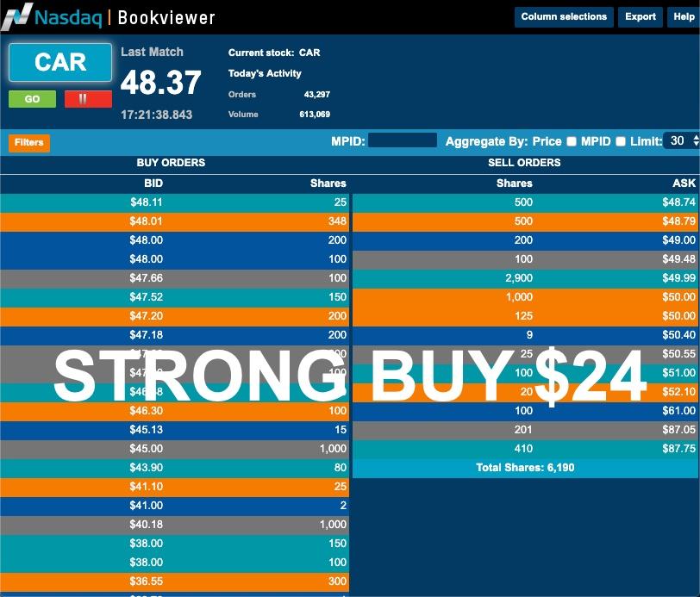Click the Last Match 48.37 price
The width and height of the screenshot is (700, 597).
160,83
